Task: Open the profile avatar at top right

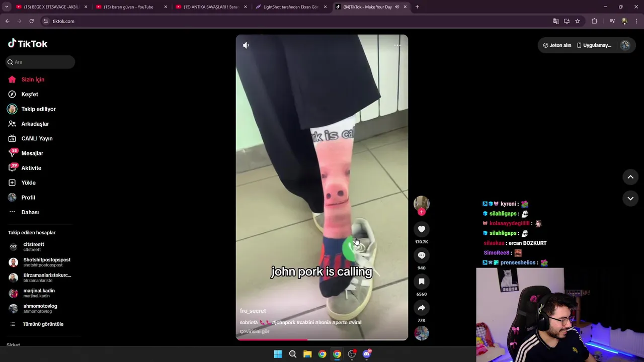Action: (x=625, y=45)
